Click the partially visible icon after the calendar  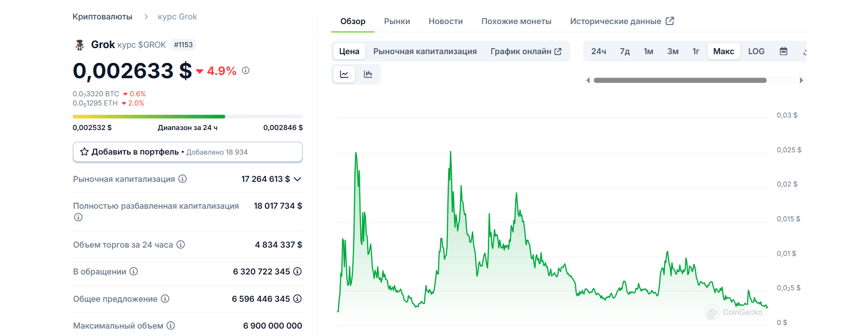click(805, 51)
